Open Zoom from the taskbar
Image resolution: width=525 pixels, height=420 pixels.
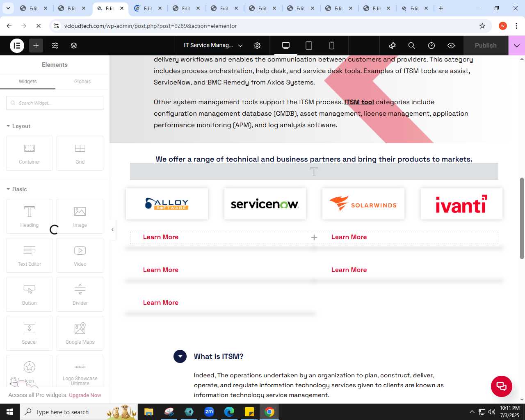click(x=209, y=412)
